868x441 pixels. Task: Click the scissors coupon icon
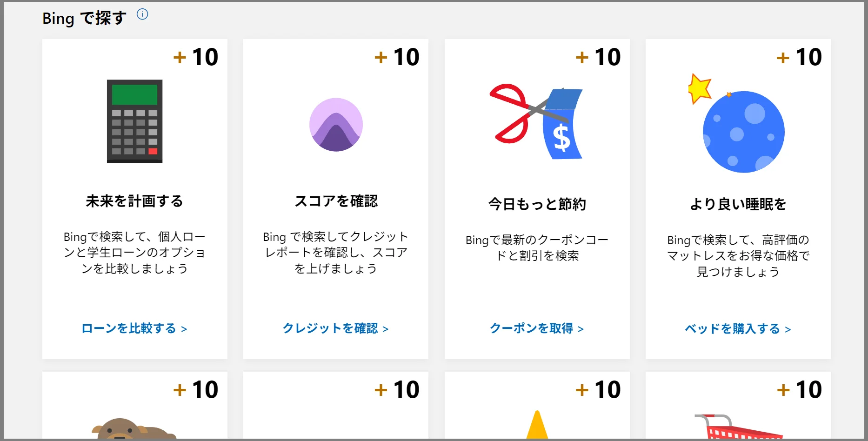[x=536, y=122]
